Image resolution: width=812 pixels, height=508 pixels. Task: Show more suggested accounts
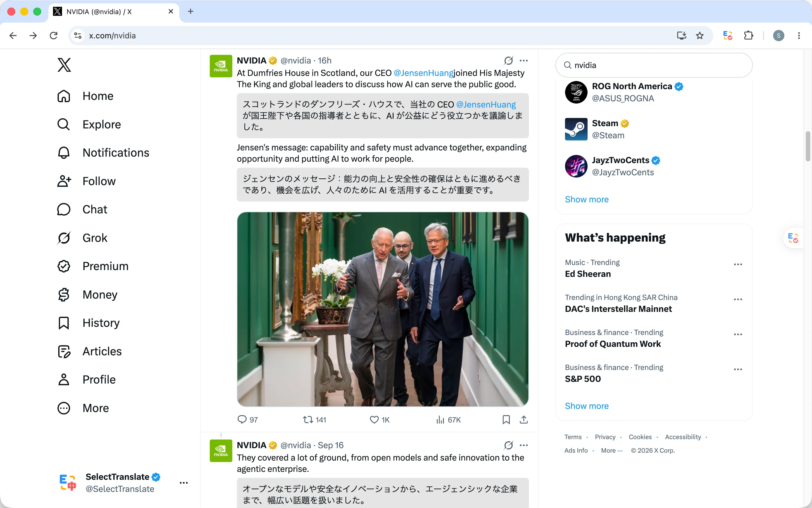coord(586,199)
